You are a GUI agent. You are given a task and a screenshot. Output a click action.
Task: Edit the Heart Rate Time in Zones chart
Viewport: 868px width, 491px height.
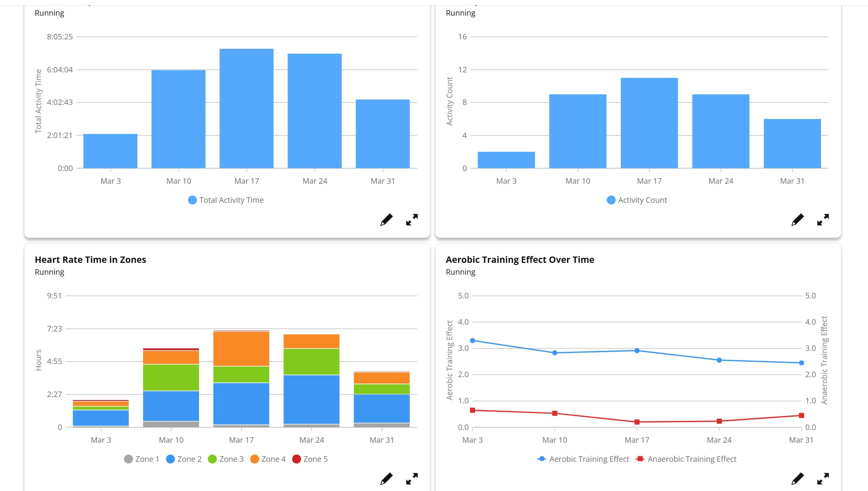pyautogui.click(x=386, y=479)
